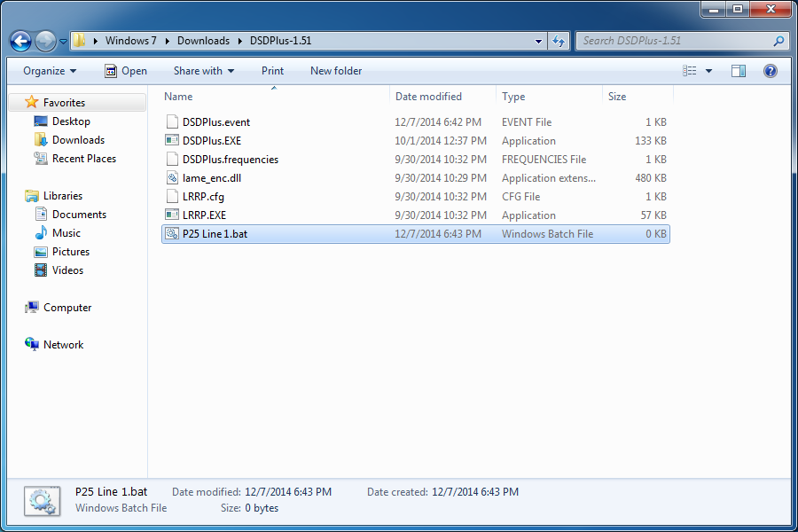Expand arrow before Windows 7 breadcrumb

[x=95, y=41]
